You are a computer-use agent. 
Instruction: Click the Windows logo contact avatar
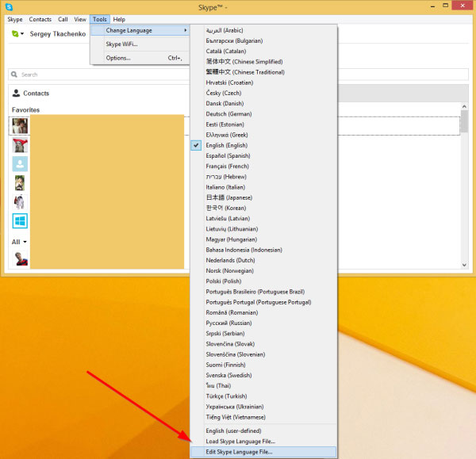click(x=20, y=220)
